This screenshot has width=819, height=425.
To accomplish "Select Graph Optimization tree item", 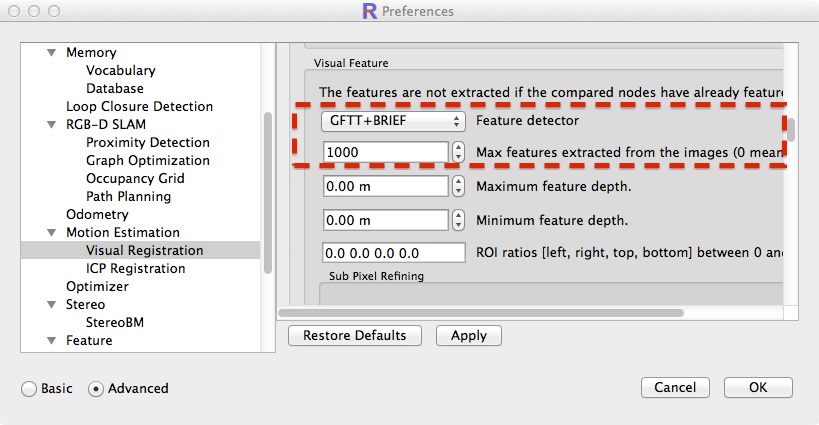I will [x=147, y=160].
